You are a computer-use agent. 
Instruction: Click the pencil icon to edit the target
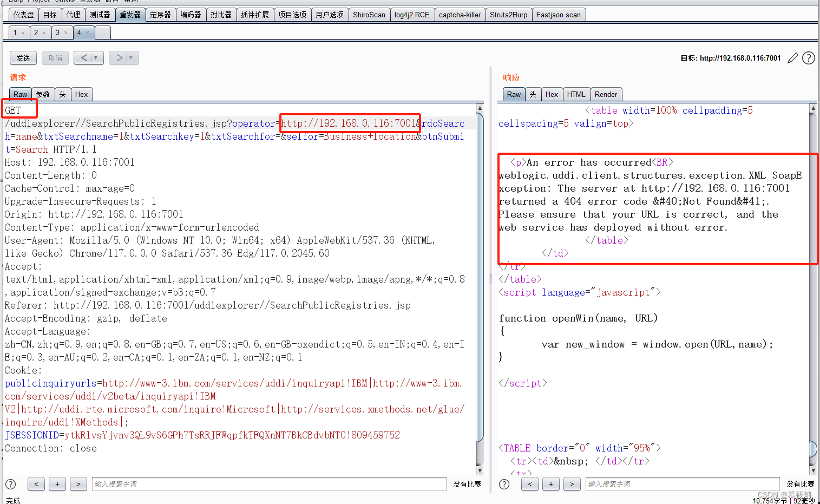click(x=792, y=58)
